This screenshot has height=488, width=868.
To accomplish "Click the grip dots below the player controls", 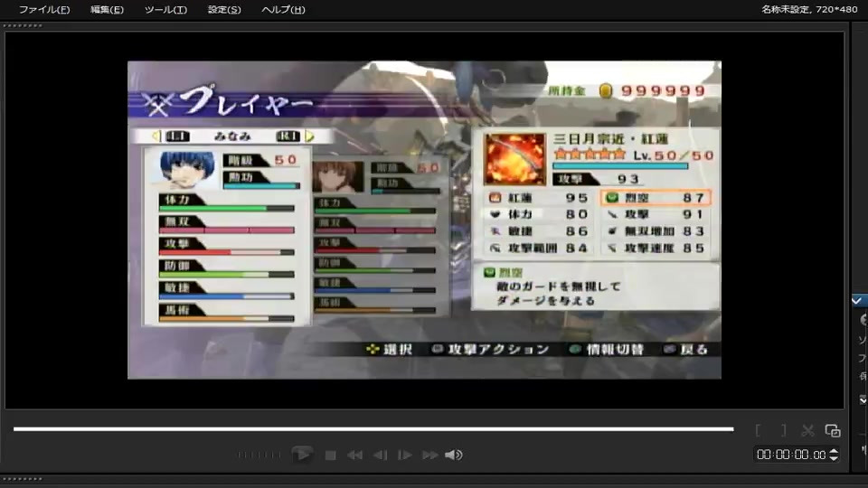I will pyautogui.click(x=23, y=479).
